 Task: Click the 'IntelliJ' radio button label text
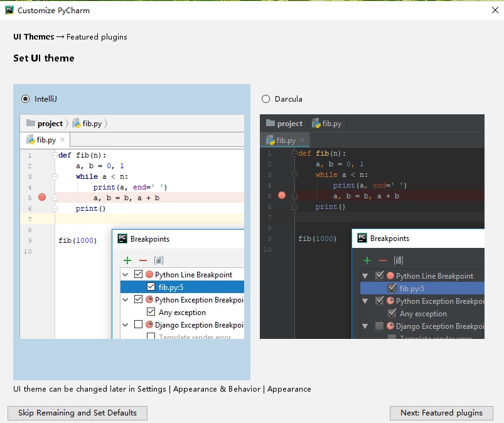click(46, 99)
